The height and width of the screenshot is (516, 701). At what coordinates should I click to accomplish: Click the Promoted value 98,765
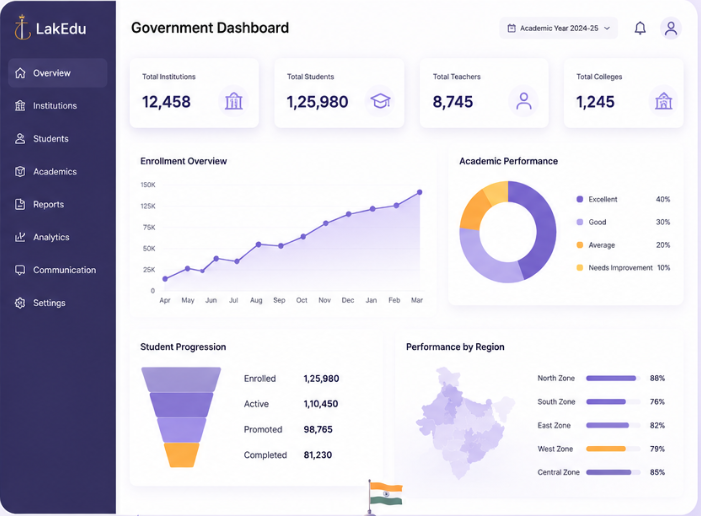[318, 429]
